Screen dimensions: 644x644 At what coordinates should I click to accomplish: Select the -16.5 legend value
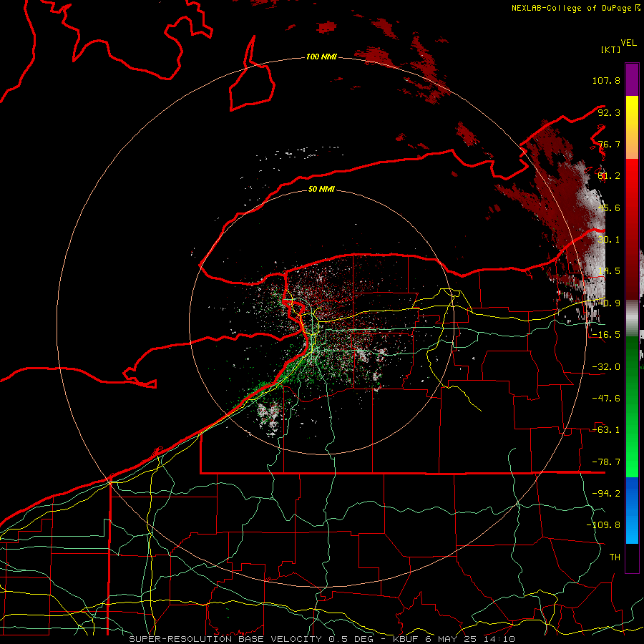(606, 335)
